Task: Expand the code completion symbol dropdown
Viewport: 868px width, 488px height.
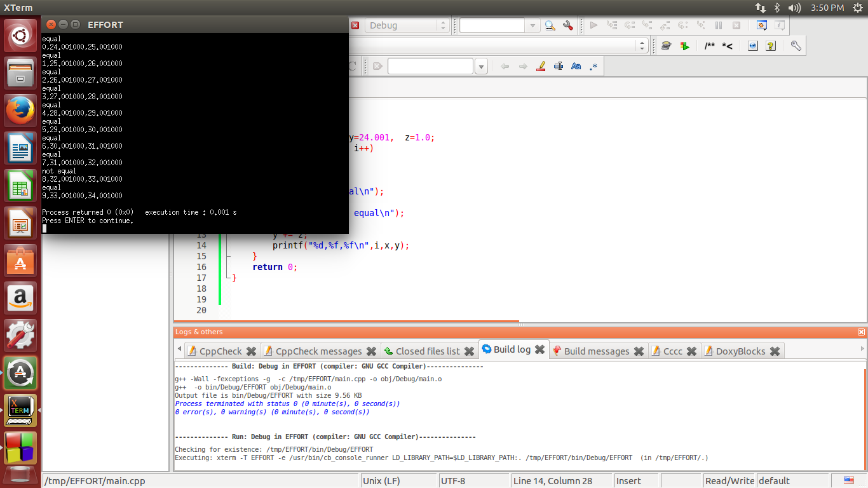Action: pos(642,46)
